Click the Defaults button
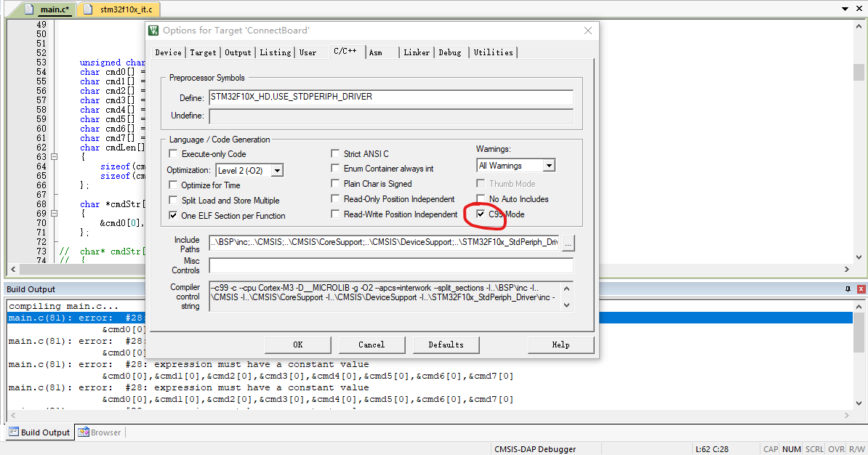This screenshot has height=455, width=868. pyautogui.click(x=446, y=345)
